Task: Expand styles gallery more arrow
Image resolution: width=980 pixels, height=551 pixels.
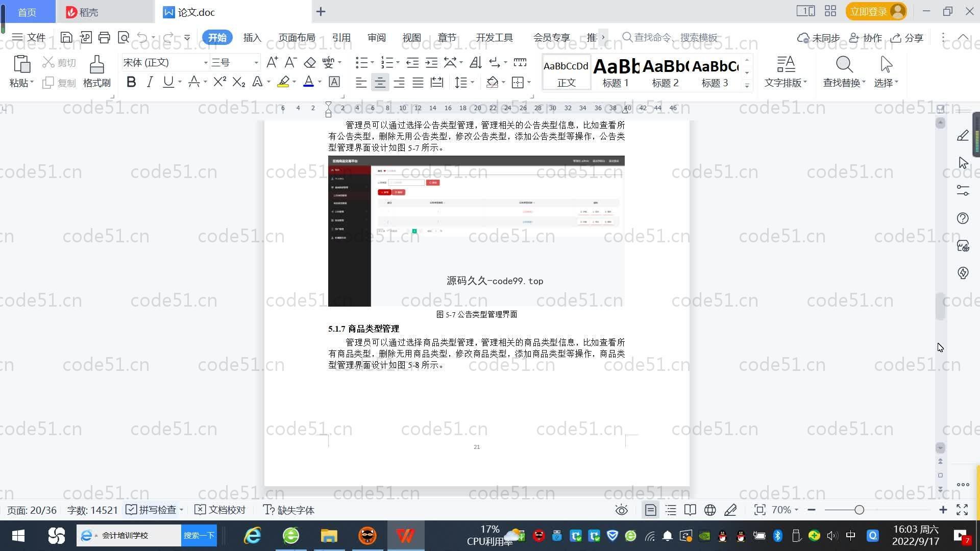Action: point(747,86)
